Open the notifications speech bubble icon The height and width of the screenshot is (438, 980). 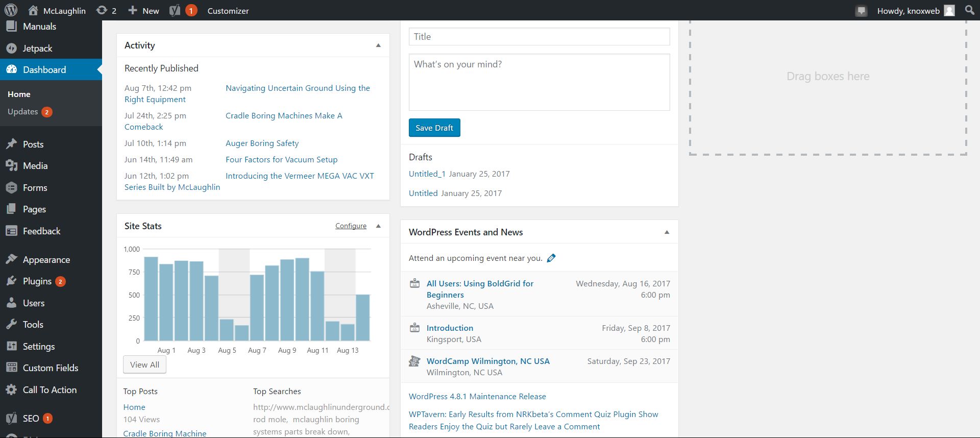(861, 11)
